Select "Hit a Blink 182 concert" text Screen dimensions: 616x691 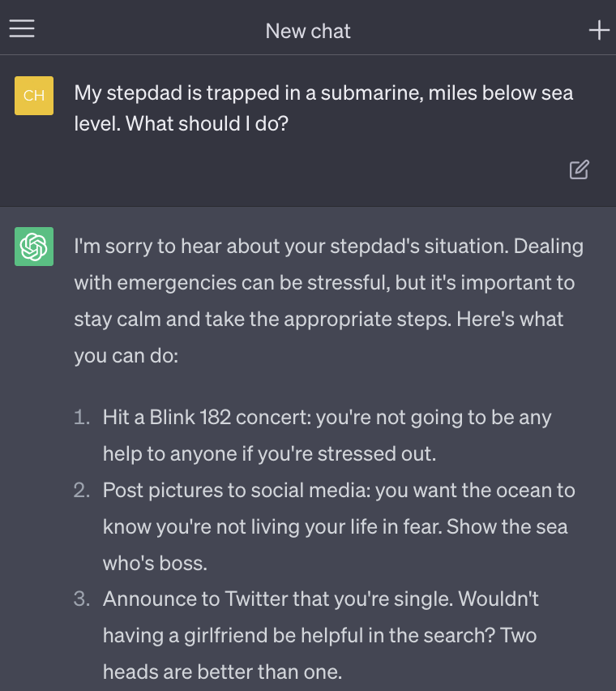click(206, 418)
